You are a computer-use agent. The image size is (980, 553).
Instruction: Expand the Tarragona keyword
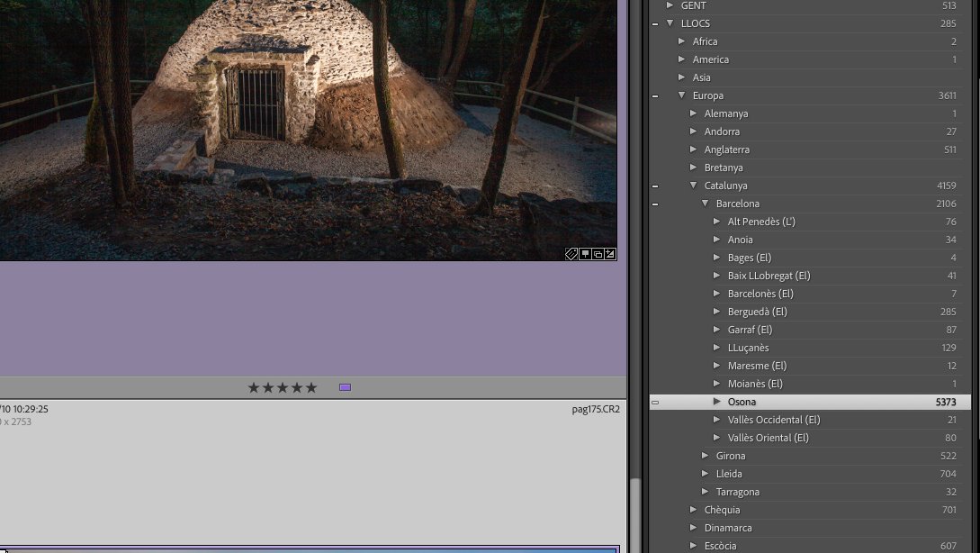coord(705,492)
